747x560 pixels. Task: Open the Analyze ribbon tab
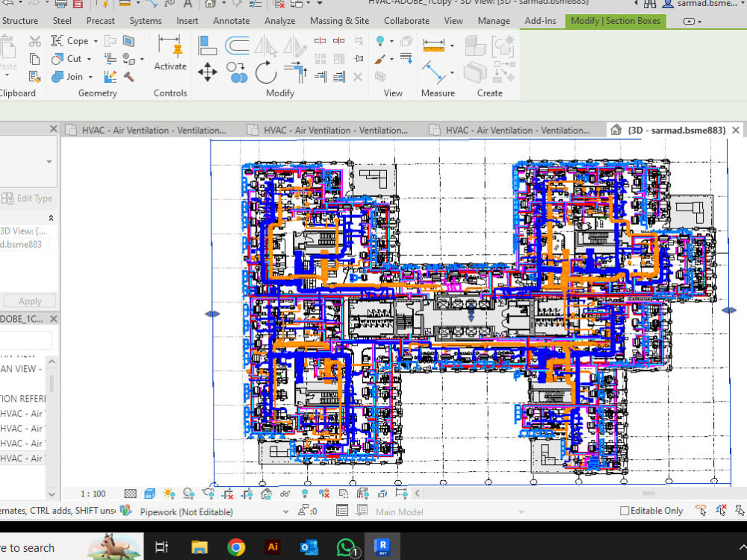280,21
